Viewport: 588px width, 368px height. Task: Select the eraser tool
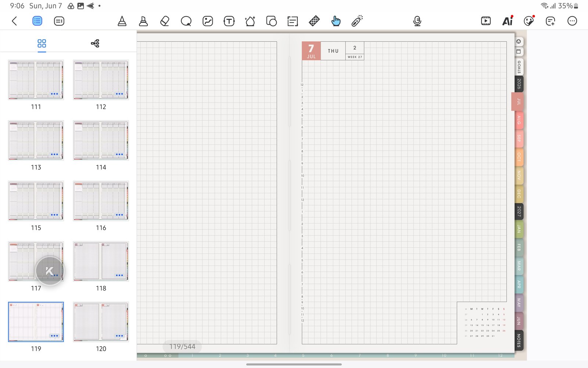(x=165, y=21)
